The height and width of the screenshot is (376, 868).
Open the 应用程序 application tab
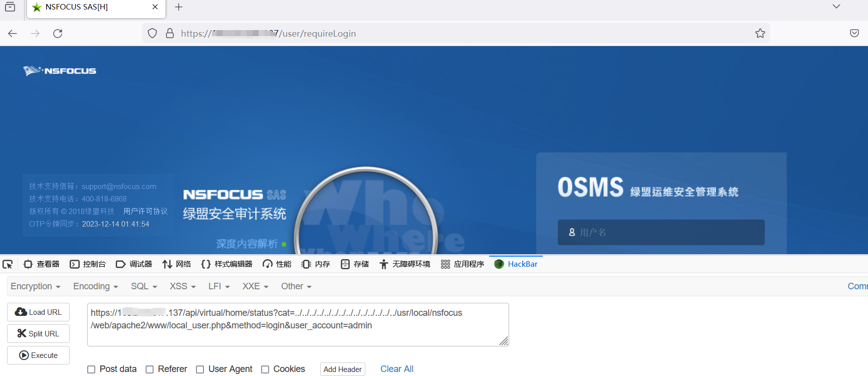coord(463,264)
